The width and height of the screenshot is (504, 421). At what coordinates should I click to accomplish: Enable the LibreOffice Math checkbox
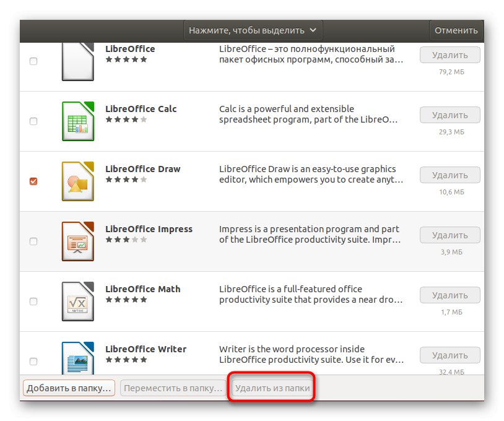[33, 302]
